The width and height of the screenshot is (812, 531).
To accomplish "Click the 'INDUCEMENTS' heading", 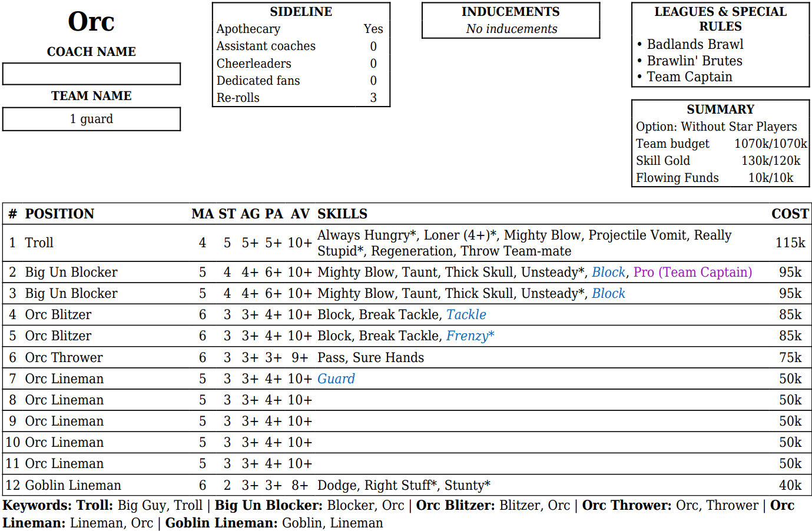I will 511,12.
